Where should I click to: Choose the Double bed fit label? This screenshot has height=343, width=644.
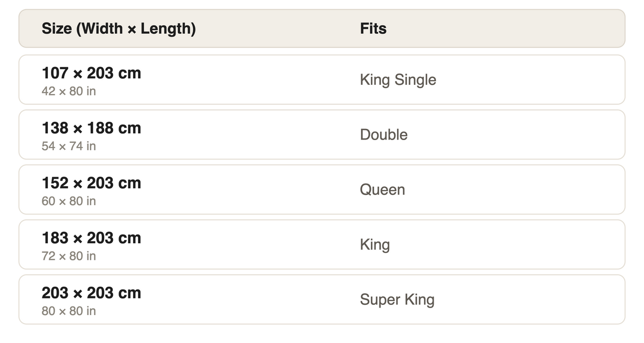tap(384, 135)
